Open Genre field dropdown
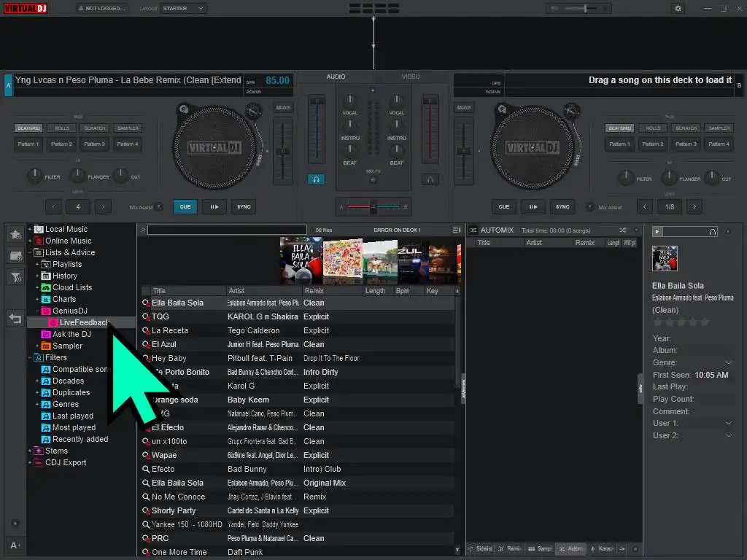This screenshot has width=747, height=560. 729,363
